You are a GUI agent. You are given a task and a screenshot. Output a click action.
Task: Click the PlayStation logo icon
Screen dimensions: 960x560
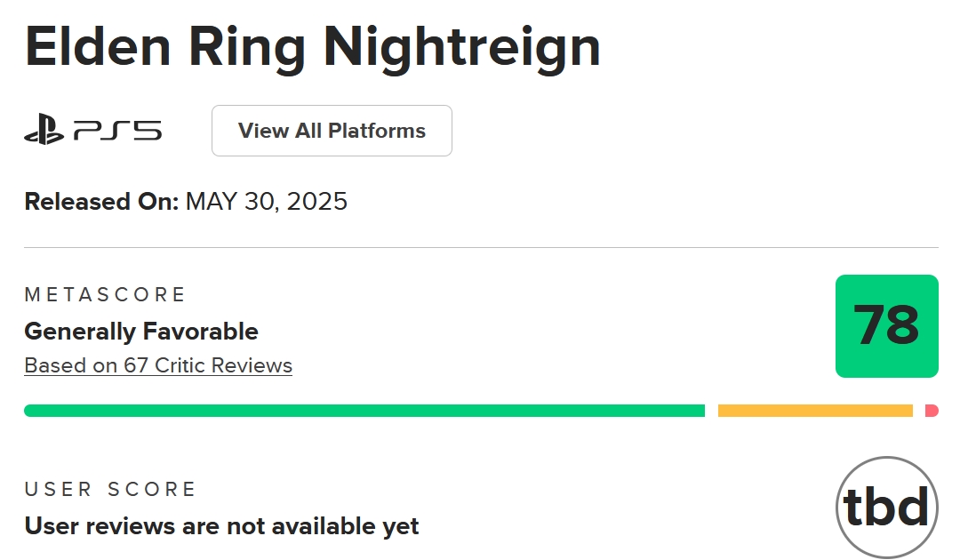point(44,129)
